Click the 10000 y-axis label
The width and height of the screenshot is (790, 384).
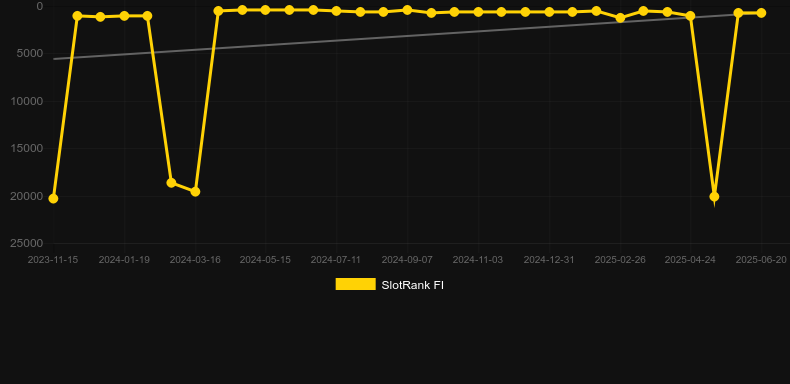click(x=26, y=101)
